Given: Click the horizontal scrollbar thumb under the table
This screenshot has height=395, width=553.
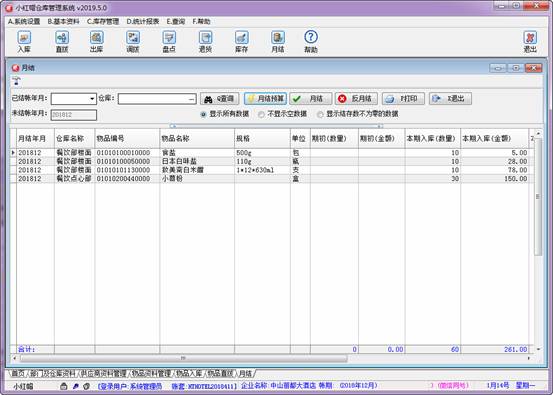Looking at the screenshot, I should point(183,358).
